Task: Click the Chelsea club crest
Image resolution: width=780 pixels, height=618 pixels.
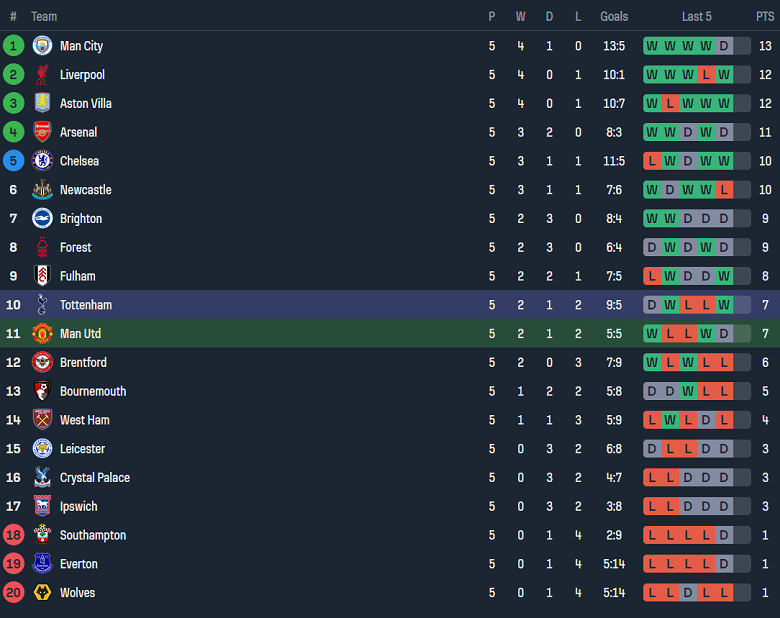Action: [42, 161]
